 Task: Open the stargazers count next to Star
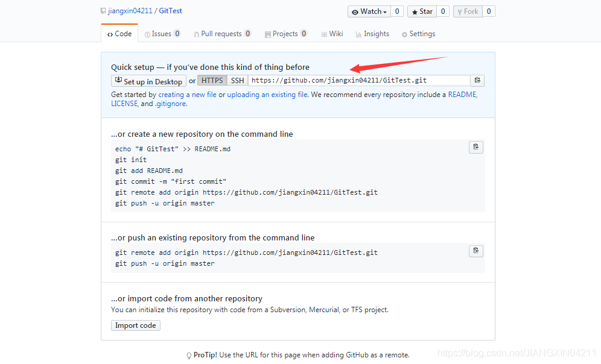click(443, 11)
